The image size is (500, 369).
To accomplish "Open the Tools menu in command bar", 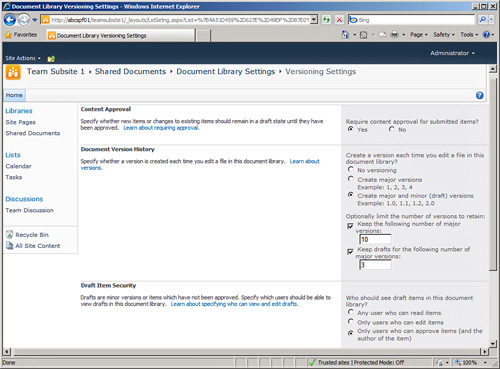I will (469, 35).
